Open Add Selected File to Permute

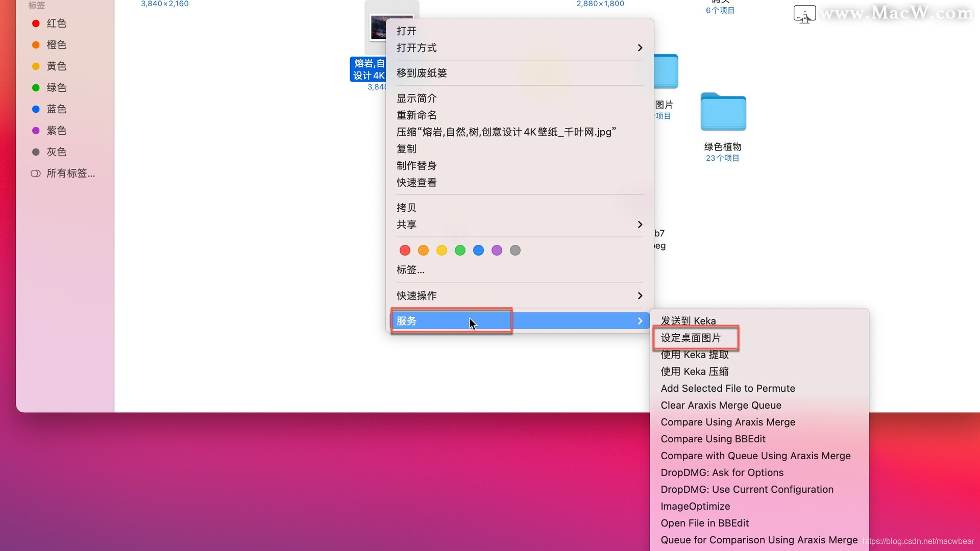pyautogui.click(x=727, y=388)
